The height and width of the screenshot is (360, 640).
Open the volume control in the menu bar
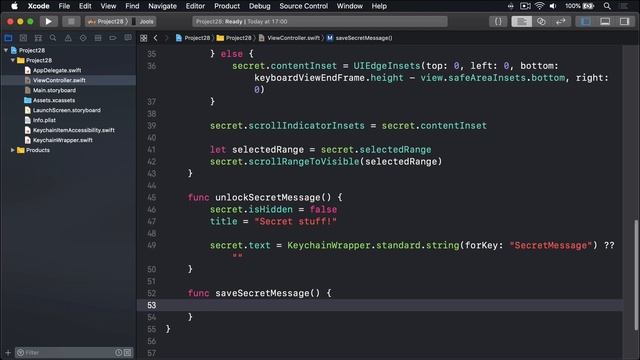pos(553,6)
